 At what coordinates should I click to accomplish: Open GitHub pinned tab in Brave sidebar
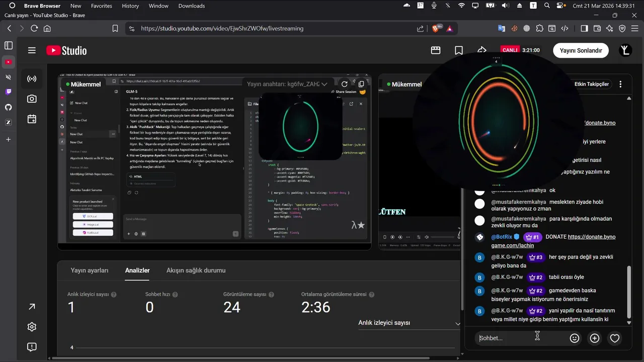(8, 107)
